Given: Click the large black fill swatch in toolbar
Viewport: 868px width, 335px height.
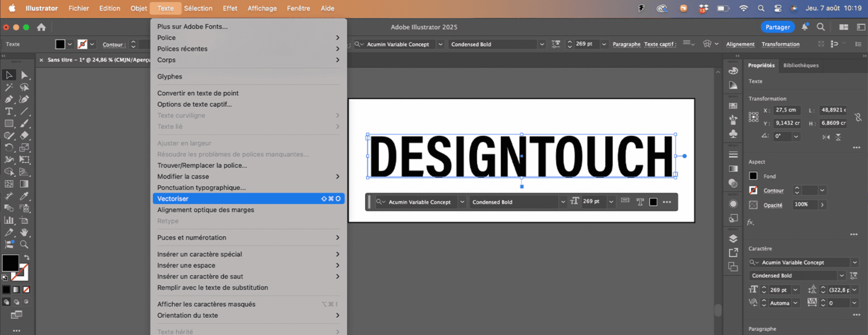Looking at the screenshot, I should [10, 263].
